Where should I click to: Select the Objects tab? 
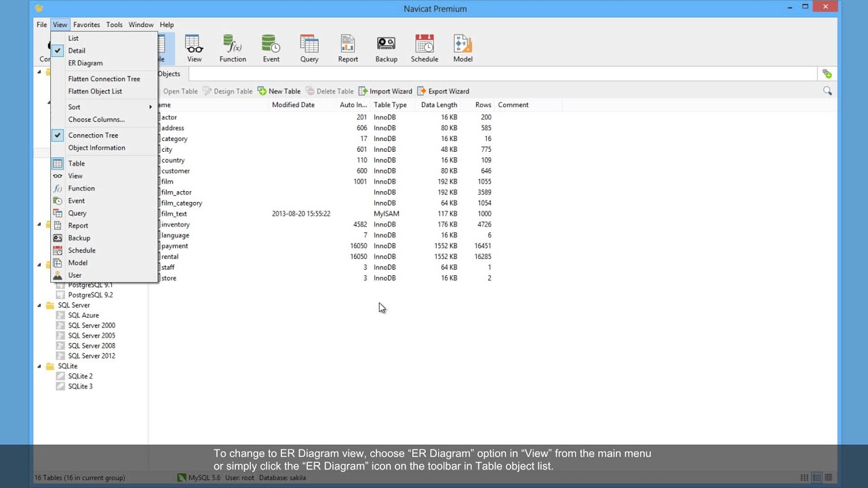pyautogui.click(x=169, y=74)
